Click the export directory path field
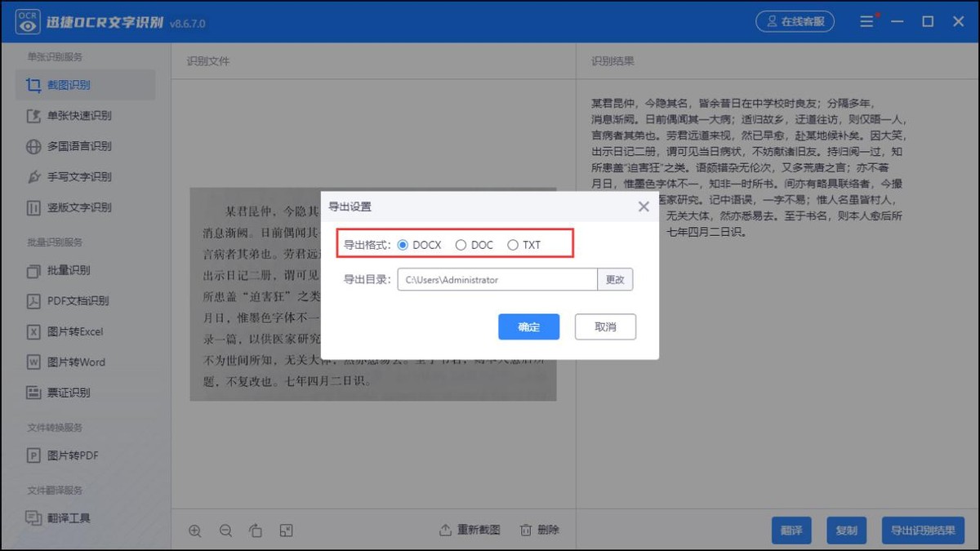 pos(497,279)
